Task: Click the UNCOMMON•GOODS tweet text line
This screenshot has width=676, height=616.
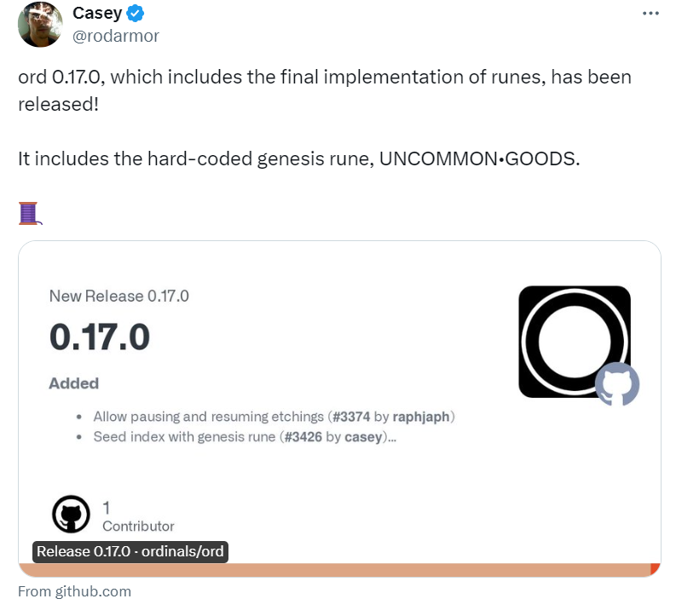Action: [x=298, y=159]
